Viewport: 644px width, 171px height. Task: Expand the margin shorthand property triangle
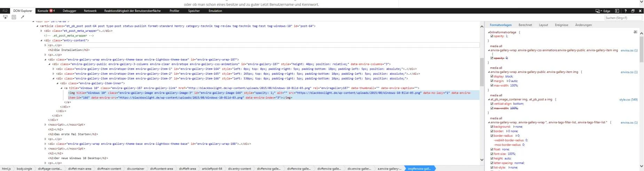click(x=507, y=81)
